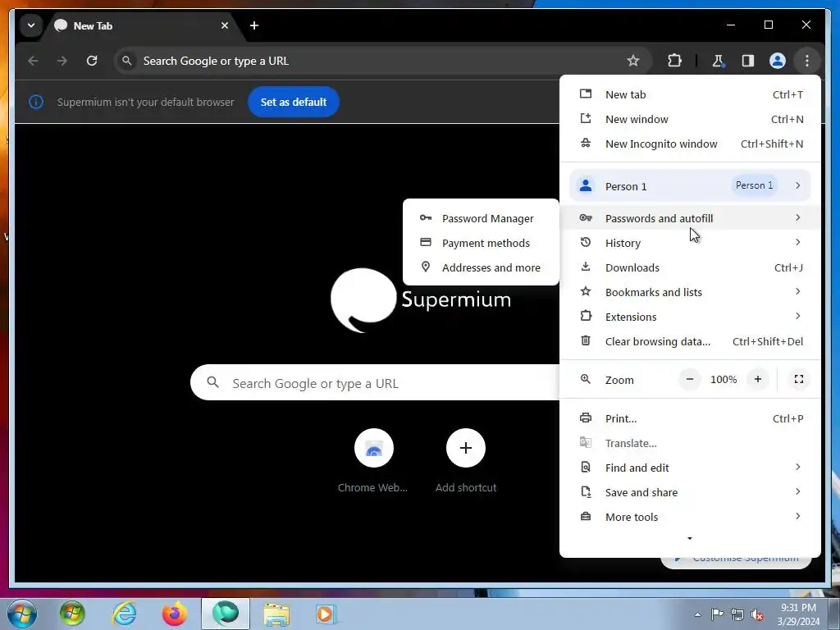Open the Extensions puzzle icon in toolbar
The image size is (840, 630).
(674, 61)
